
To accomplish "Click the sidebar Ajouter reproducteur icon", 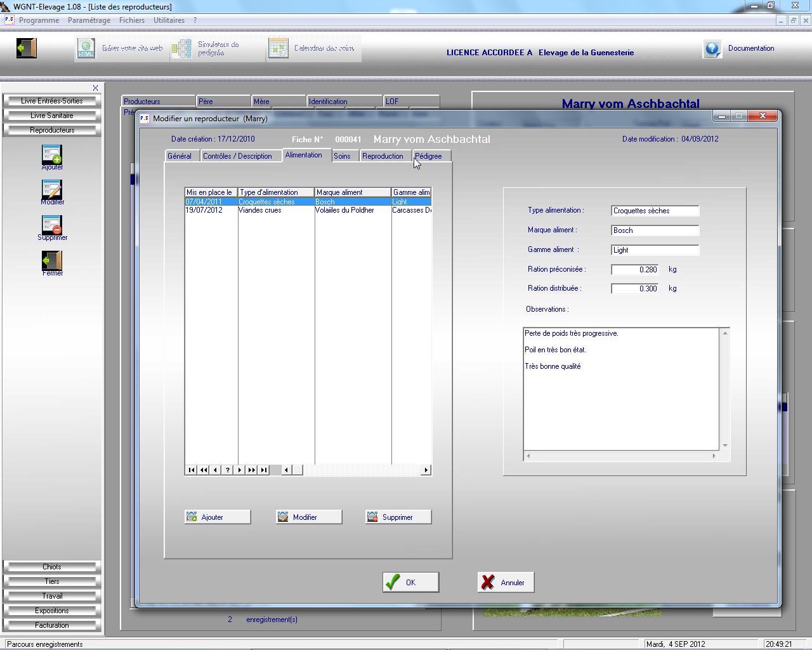I will tap(52, 155).
